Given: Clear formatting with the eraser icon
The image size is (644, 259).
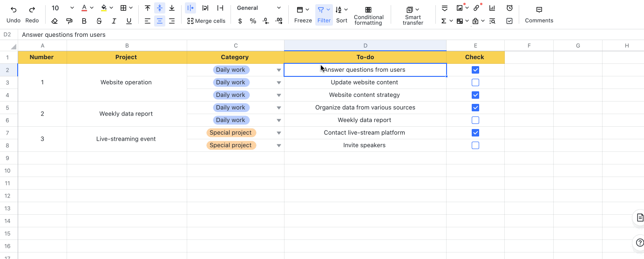Looking at the screenshot, I should (x=54, y=21).
